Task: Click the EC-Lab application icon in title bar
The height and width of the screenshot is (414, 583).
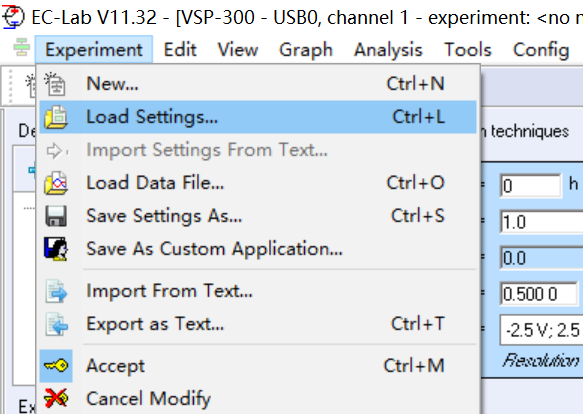Action: point(13,17)
